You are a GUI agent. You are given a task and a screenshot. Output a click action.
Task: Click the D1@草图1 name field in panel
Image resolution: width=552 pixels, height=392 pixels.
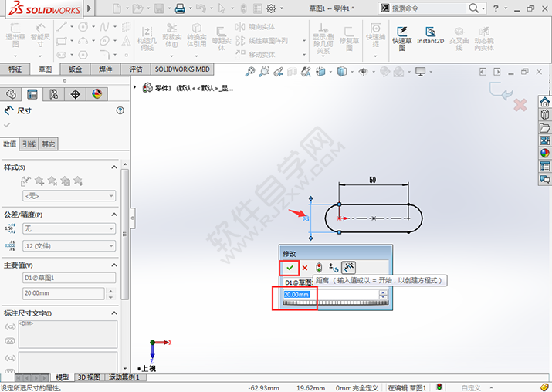coord(69,278)
